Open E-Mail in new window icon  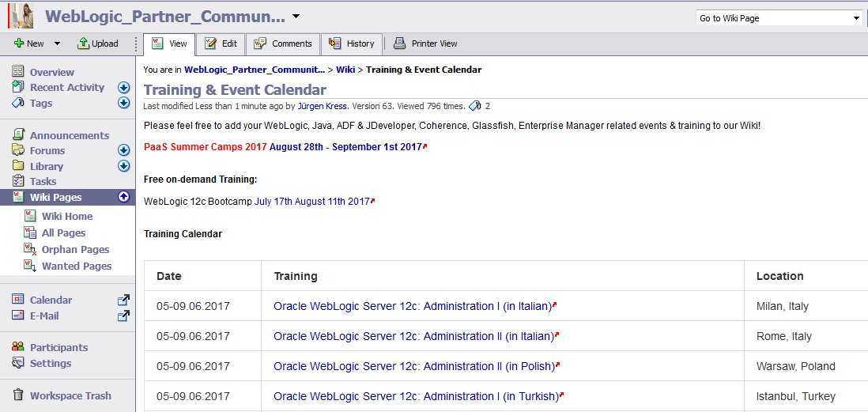[123, 316]
